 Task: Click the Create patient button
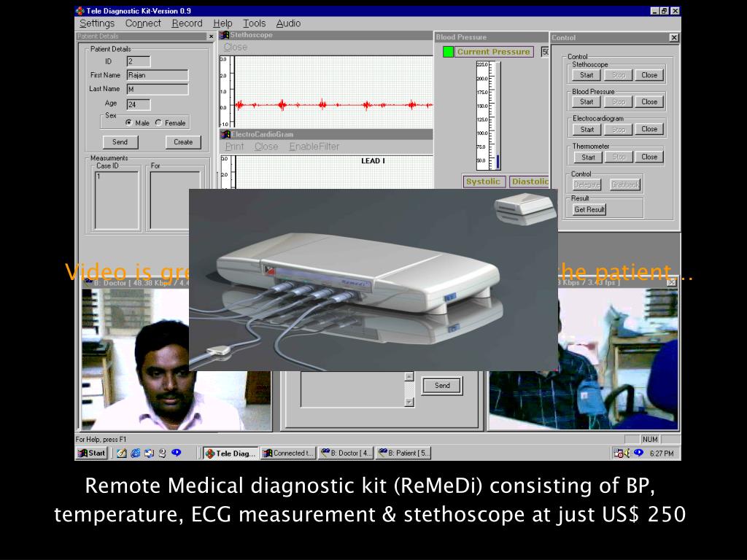pyautogui.click(x=183, y=142)
